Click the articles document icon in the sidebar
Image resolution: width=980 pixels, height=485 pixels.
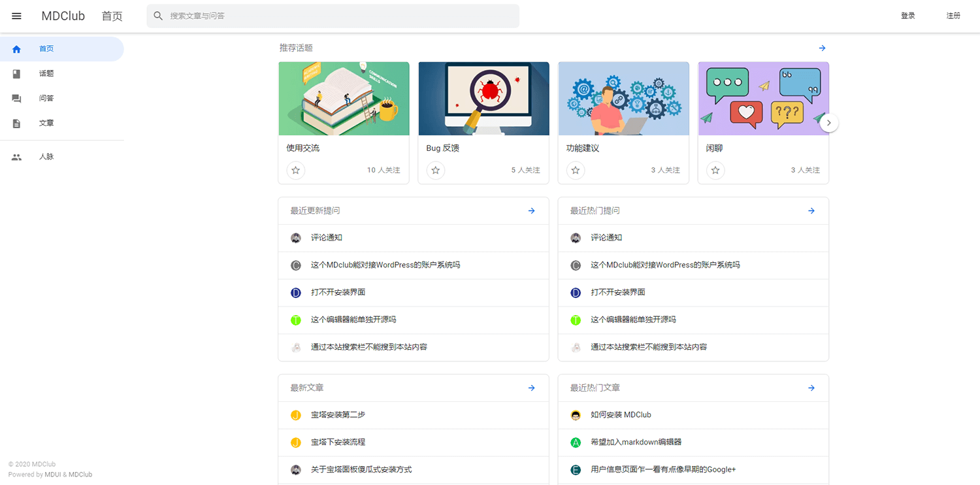tap(16, 124)
